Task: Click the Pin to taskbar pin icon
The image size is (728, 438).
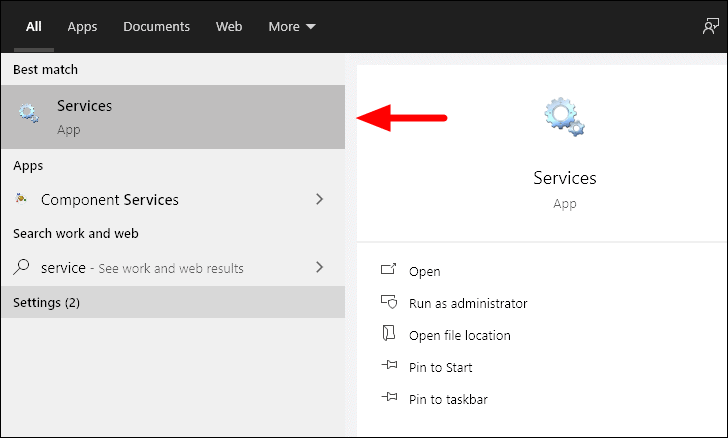Action: [389, 397]
